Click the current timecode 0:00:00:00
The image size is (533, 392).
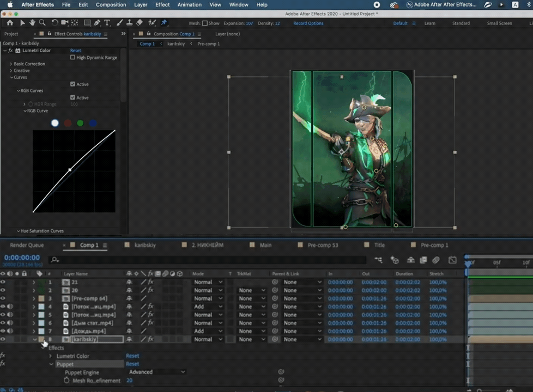(22, 258)
